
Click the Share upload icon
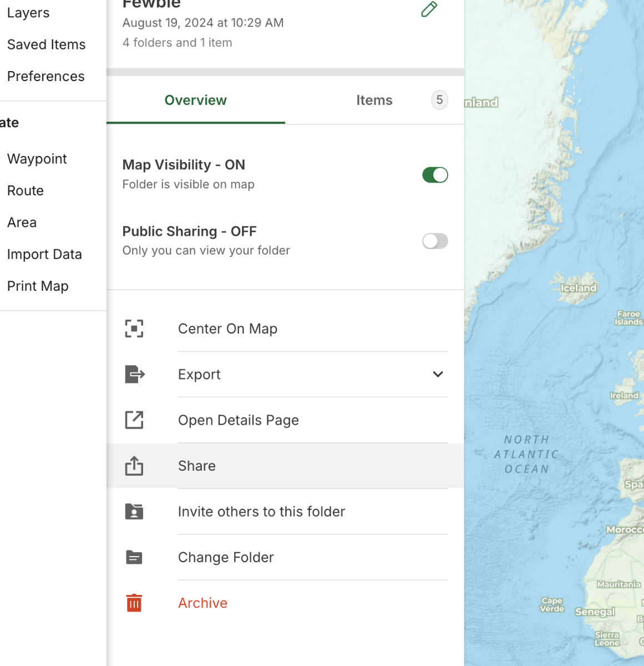(134, 466)
